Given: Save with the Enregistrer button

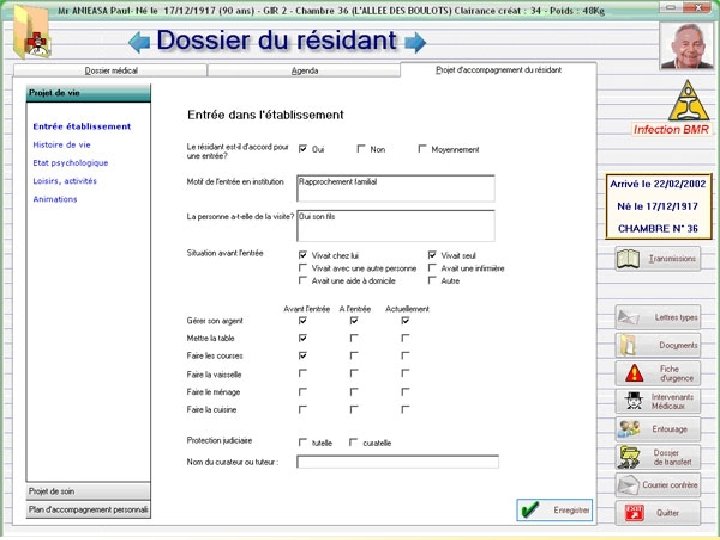Looking at the screenshot, I should tap(555, 510).
